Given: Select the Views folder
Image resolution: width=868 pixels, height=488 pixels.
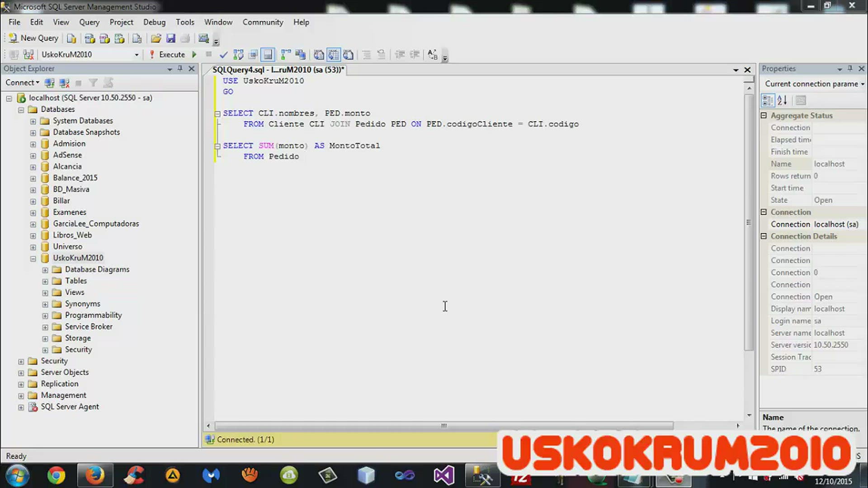Looking at the screenshot, I should [75, 292].
